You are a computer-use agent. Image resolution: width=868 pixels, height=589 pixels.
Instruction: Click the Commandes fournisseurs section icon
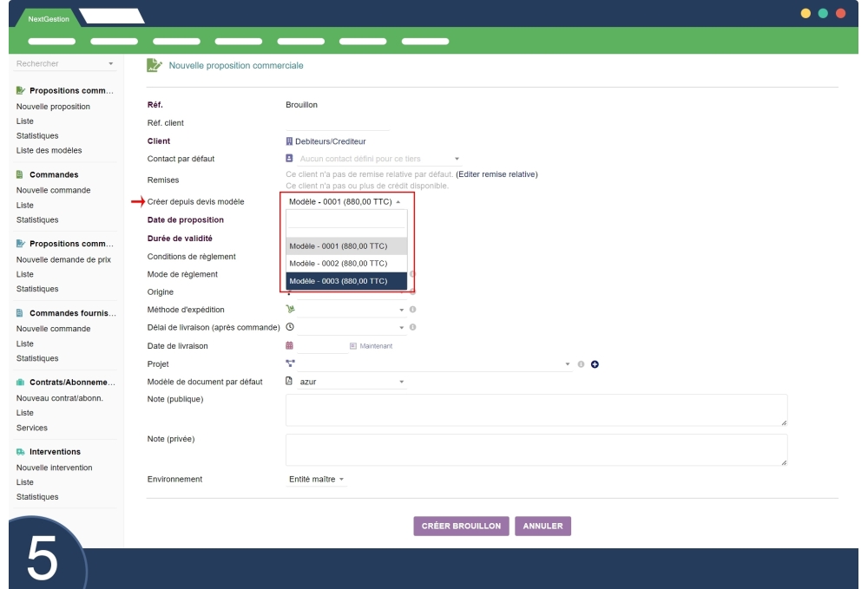21,312
